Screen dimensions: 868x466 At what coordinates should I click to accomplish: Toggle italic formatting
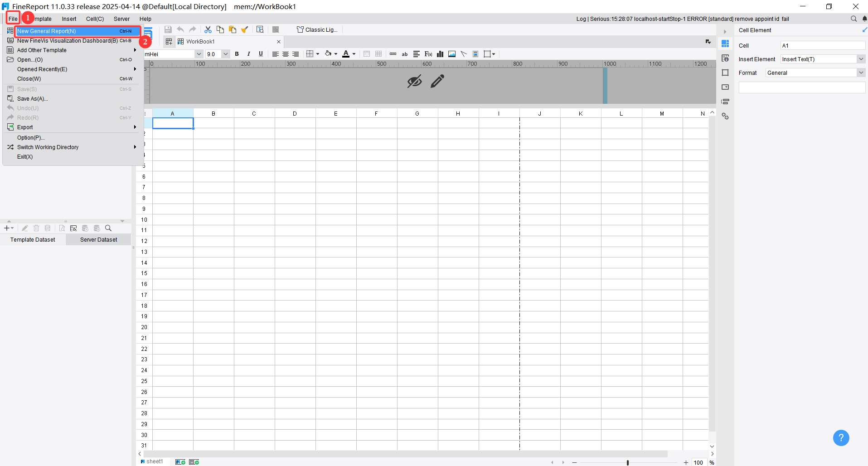(249, 54)
